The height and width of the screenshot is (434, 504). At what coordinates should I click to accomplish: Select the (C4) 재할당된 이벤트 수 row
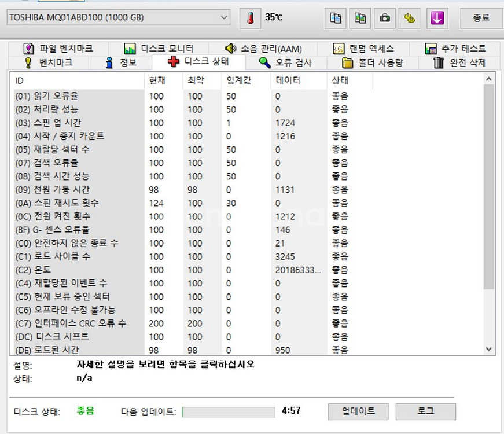coord(193,284)
